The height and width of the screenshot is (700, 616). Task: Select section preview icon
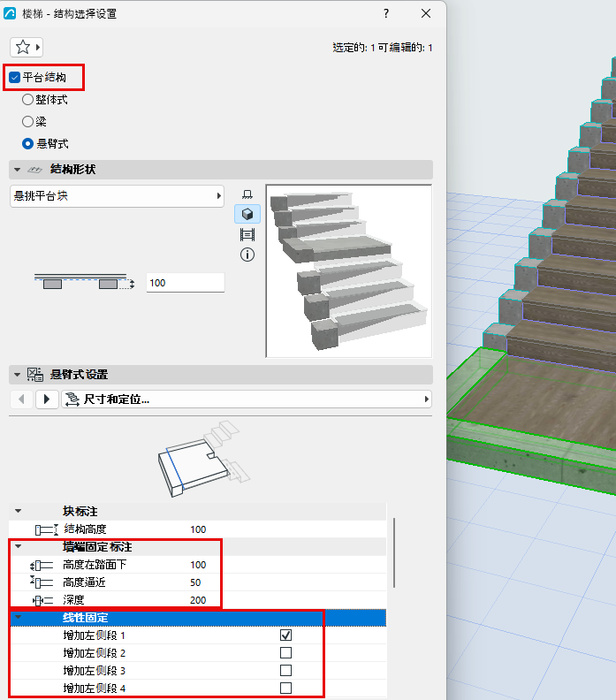point(247,234)
